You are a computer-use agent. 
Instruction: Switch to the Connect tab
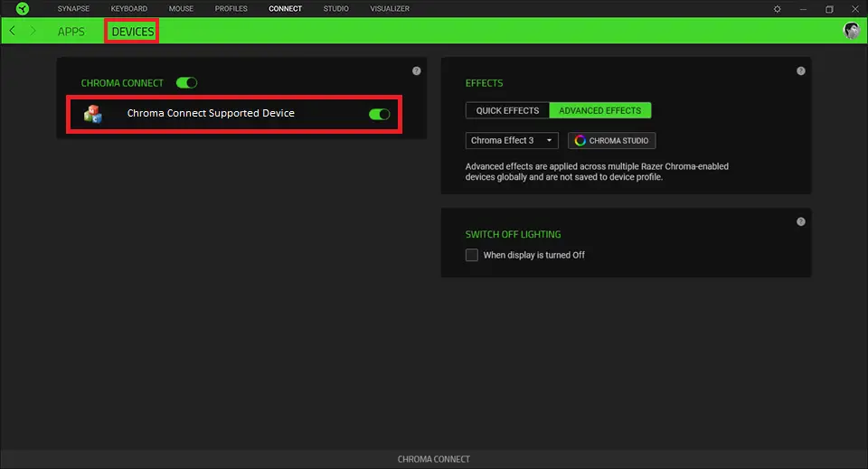pos(285,9)
